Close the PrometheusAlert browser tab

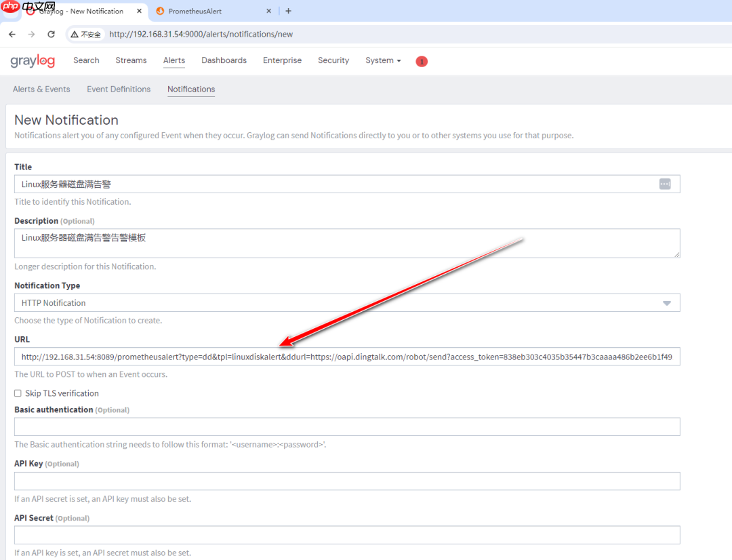pyautogui.click(x=269, y=11)
